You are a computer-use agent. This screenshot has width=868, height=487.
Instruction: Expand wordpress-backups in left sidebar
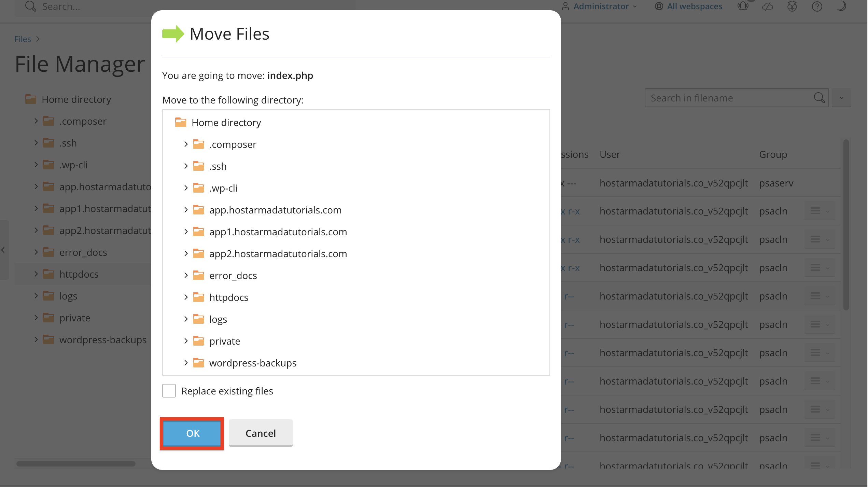(36, 340)
